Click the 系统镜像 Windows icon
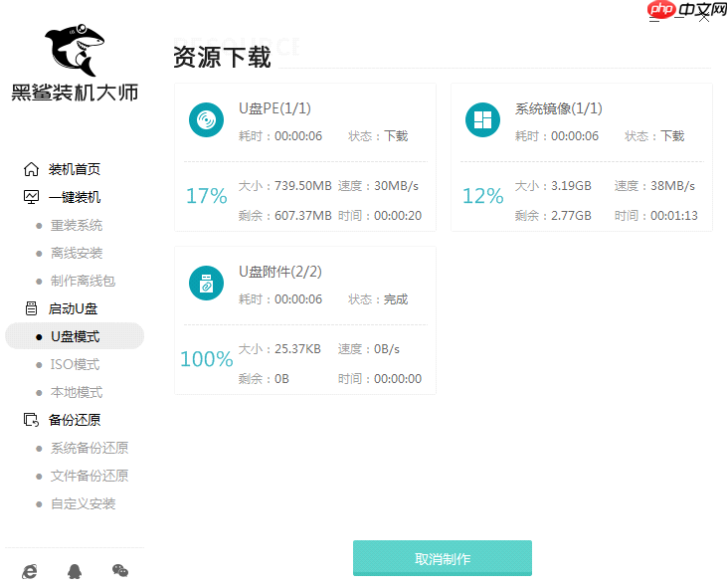 [x=482, y=119]
